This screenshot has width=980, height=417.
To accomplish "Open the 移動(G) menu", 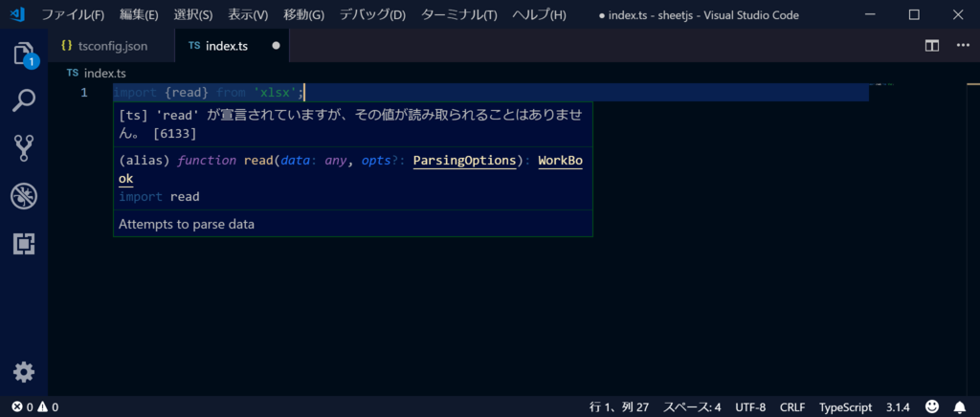I will pos(303,15).
